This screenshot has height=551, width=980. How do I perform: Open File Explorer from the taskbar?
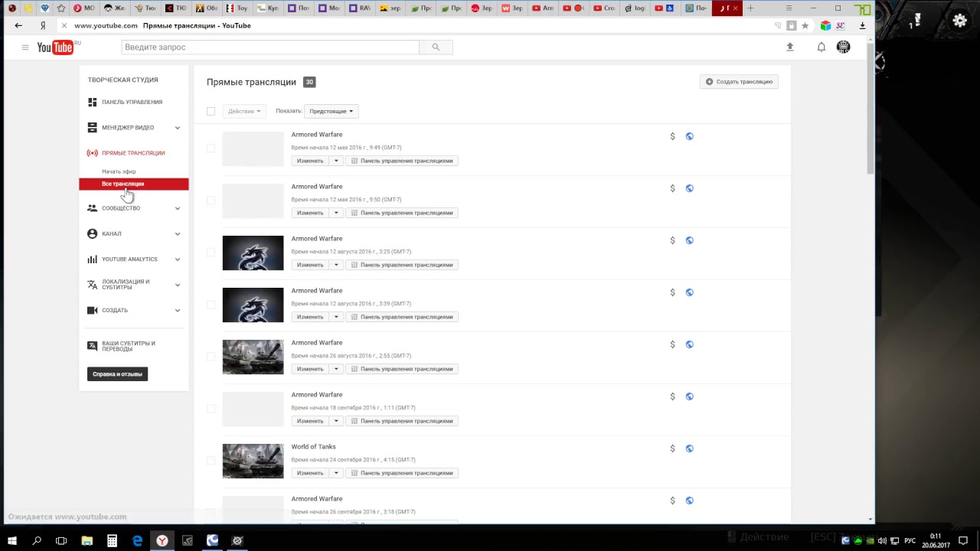point(87,540)
